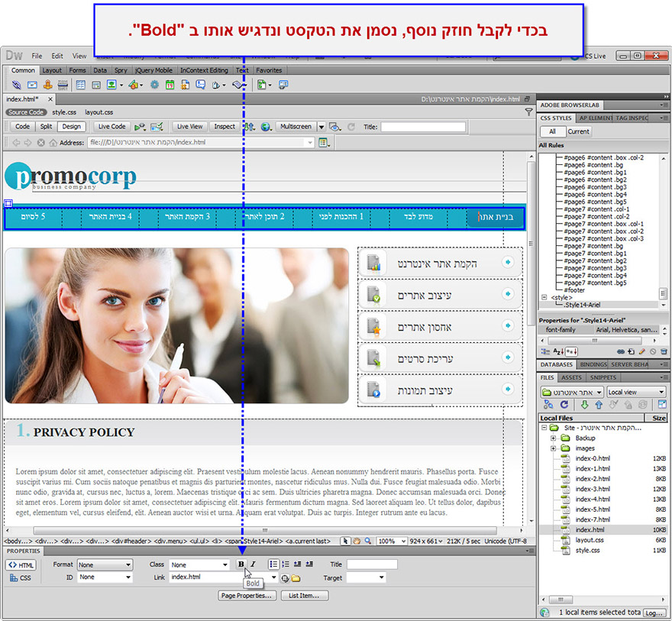672x621 pixels.
Task: Click the Server-Side Include icon
Action: click(x=185, y=85)
